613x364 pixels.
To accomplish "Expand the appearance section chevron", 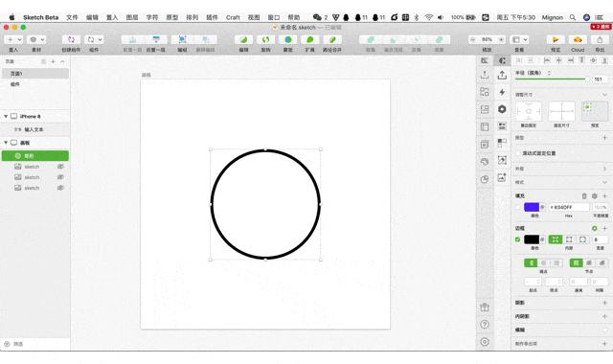I will pos(604,169).
